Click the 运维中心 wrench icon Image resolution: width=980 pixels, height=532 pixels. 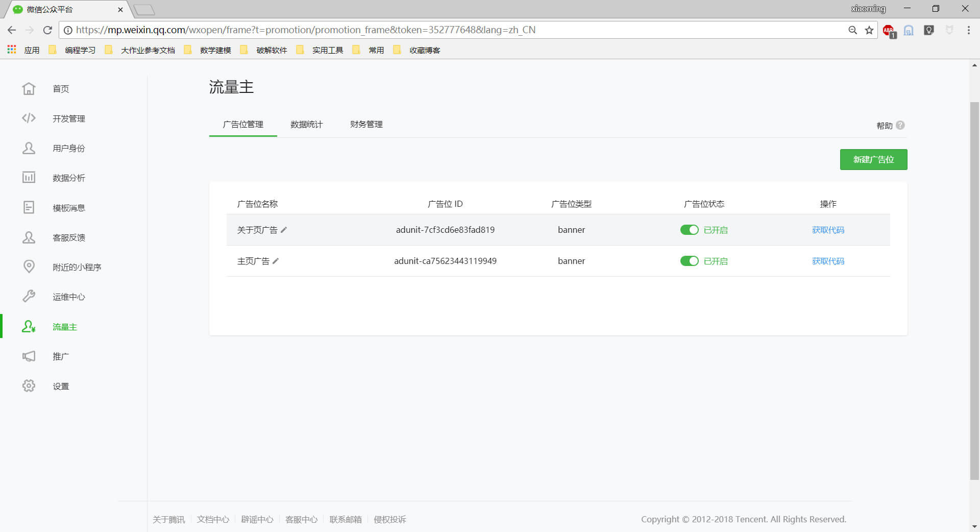pyautogui.click(x=29, y=296)
